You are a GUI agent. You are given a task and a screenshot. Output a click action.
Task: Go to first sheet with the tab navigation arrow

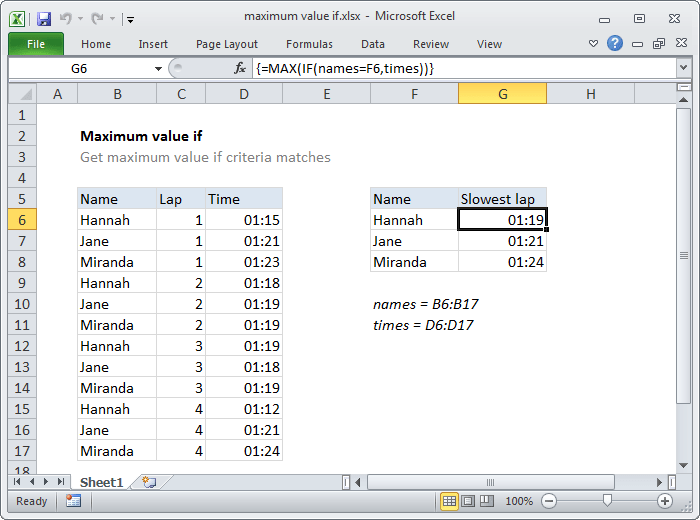pyautogui.click(x=17, y=482)
